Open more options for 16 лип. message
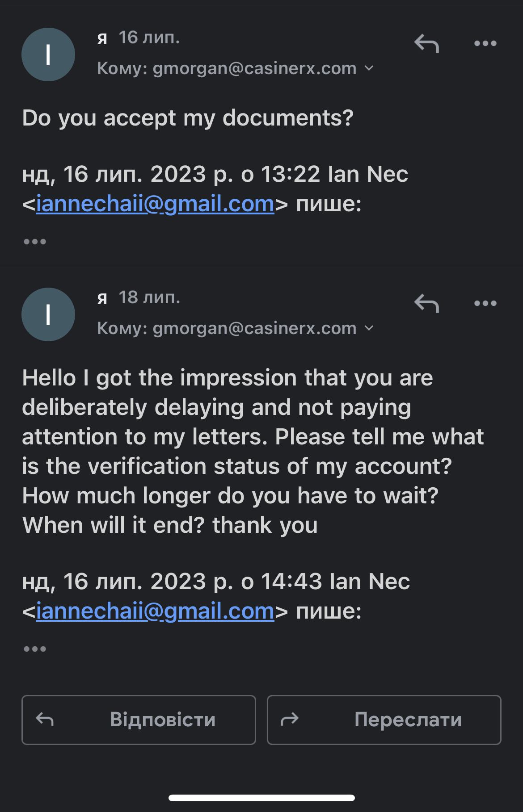Screen dimensions: 523x812 click(x=485, y=44)
